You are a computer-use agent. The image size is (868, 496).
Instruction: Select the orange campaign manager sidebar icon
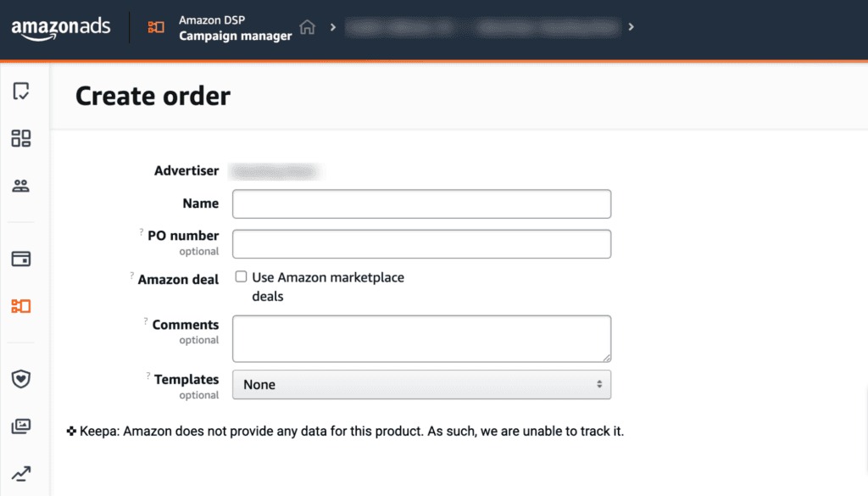click(x=21, y=306)
